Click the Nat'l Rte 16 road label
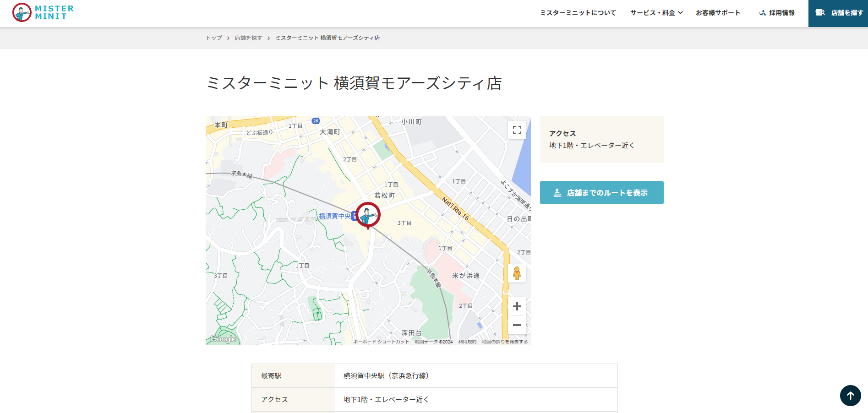 455,208
